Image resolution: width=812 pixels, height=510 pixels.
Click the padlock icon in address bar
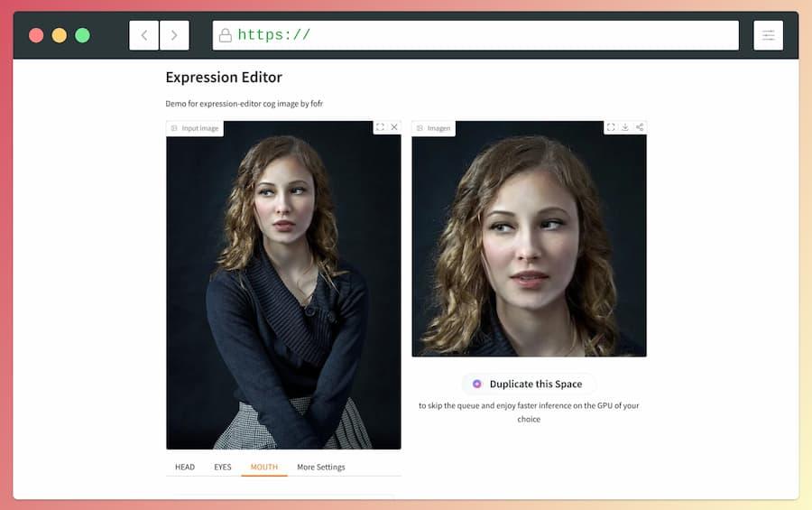[x=226, y=35]
